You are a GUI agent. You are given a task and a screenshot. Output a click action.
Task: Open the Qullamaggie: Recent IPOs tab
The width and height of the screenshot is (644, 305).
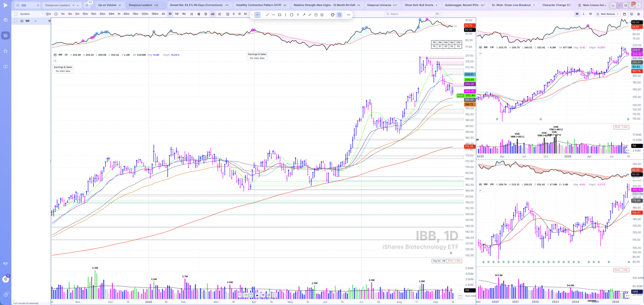465,5
